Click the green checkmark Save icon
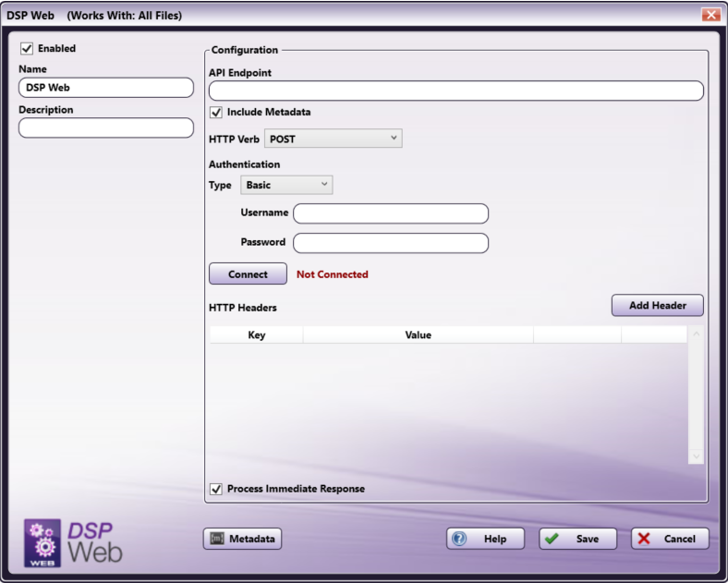 (x=552, y=539)
